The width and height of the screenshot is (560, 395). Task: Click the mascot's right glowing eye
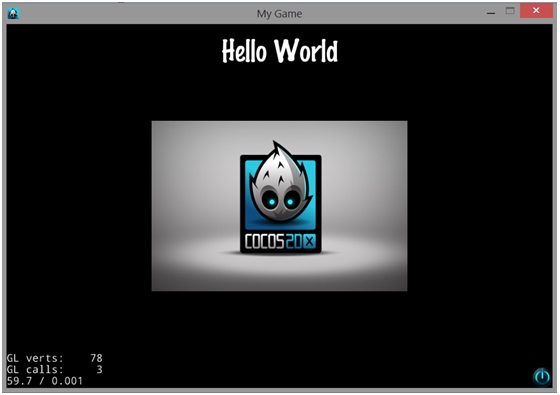[290, 202]
